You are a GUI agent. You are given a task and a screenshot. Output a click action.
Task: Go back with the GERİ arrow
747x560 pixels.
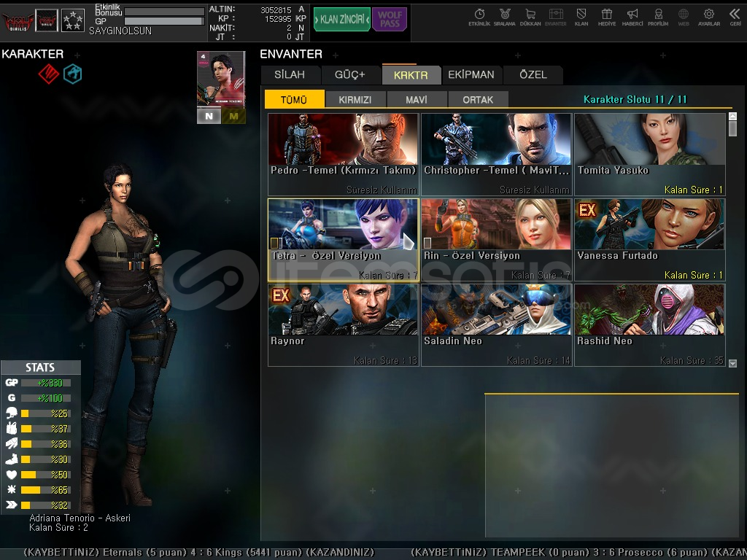click(x=735, y=17)
